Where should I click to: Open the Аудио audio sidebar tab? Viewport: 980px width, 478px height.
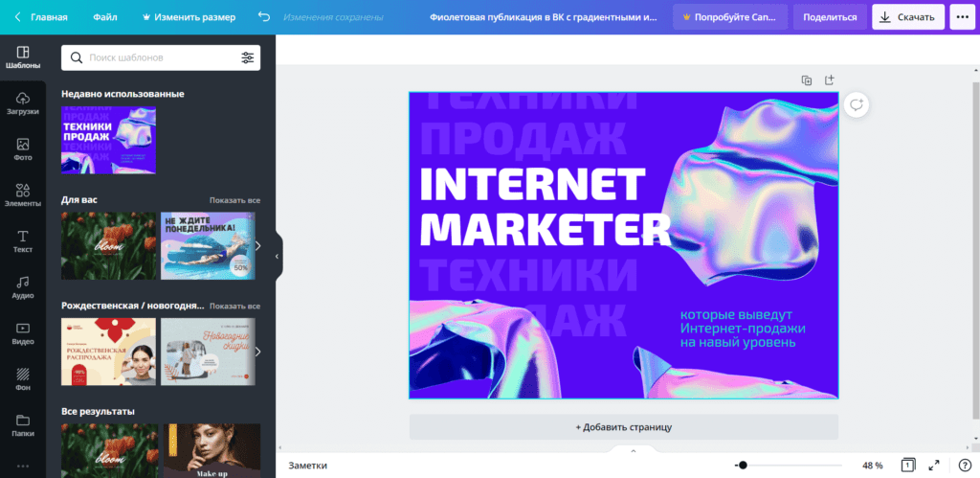click(x=23, y=287)
